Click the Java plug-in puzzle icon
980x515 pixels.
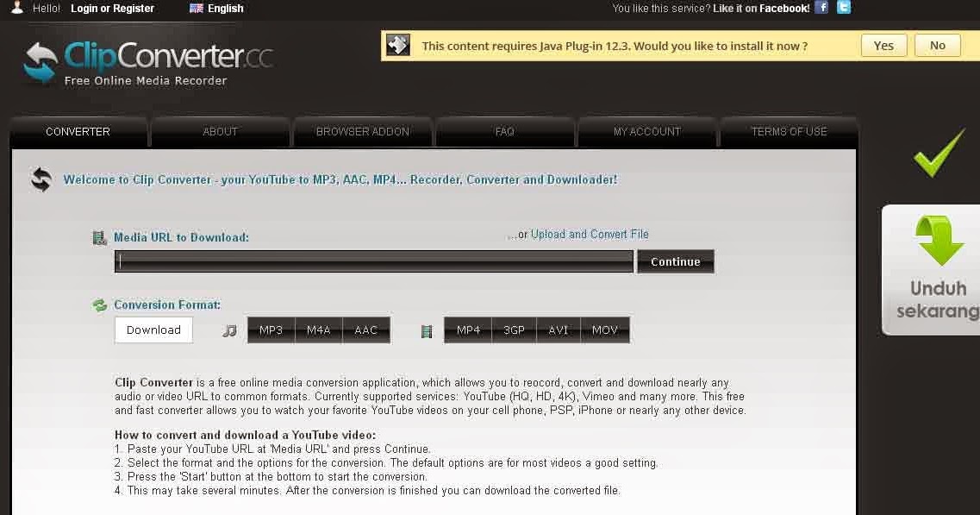tap(398, 45)
